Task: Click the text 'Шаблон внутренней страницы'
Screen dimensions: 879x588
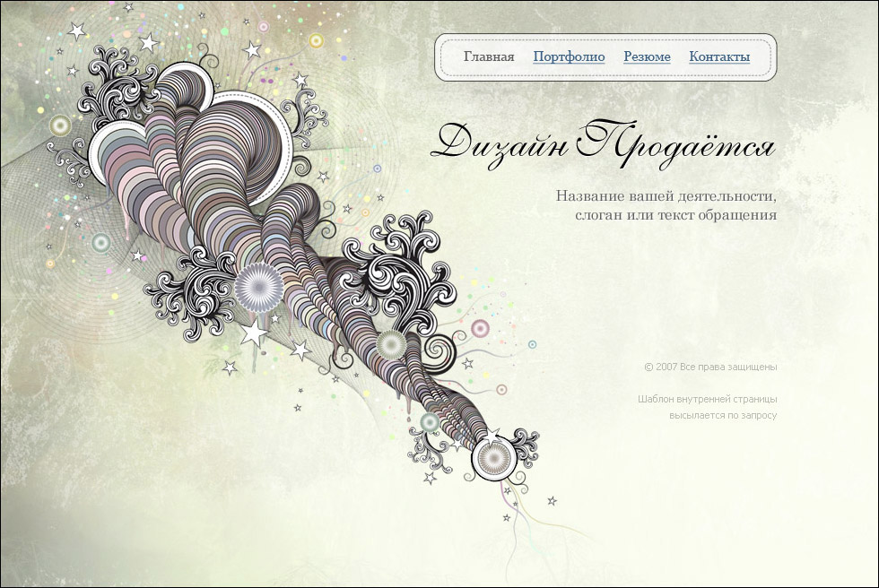Action: [x=707, y=399]
